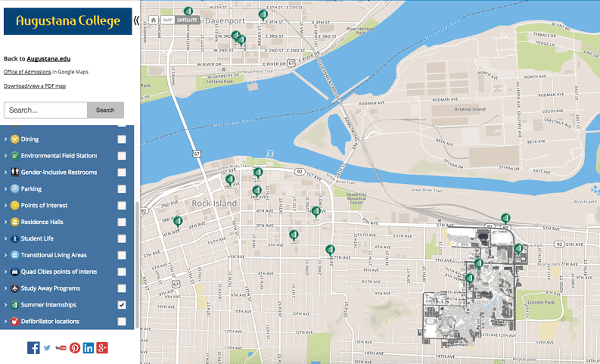Screen dimensions: 600x364
Task: Click the Gender-Inclusive Restrooms icon
Action: [x=14, y=173]
